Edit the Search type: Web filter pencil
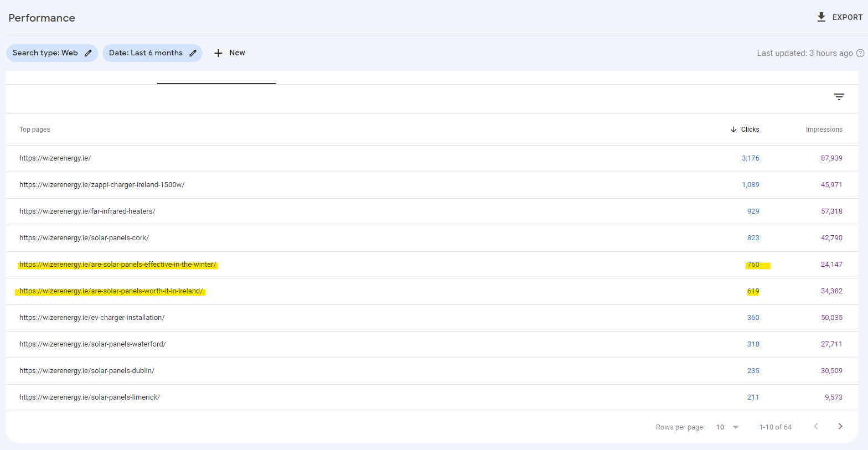Screen dimensions: 868x450 [x=88, y=53]
